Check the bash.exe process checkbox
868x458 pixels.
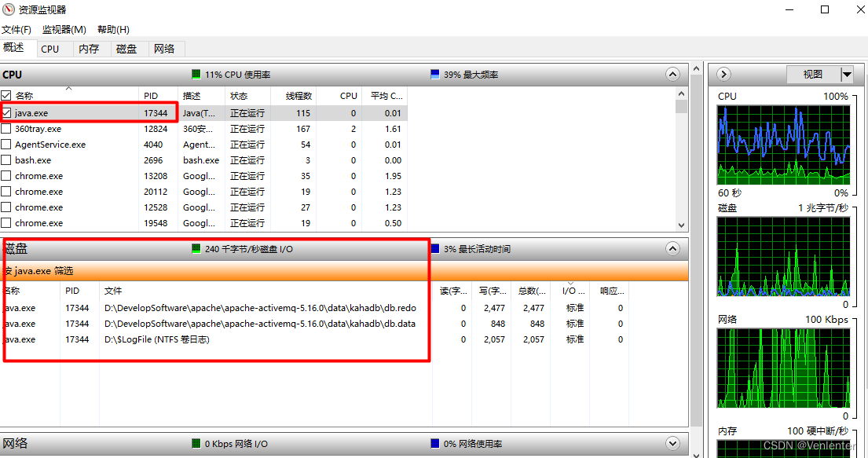pos(8,159)
